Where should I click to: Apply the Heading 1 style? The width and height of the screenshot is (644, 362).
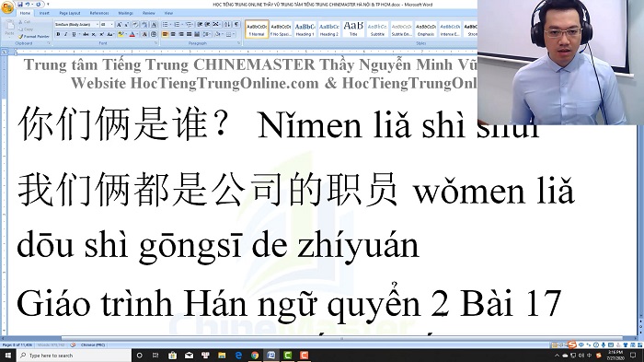[305, 29]
